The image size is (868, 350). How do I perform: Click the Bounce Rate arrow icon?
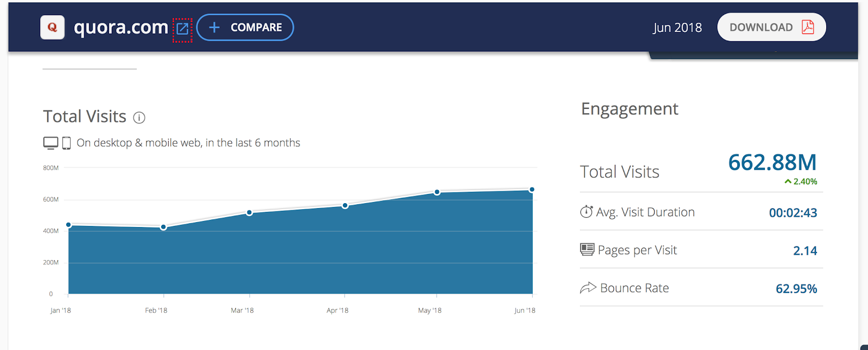click(x=588, y=288)
